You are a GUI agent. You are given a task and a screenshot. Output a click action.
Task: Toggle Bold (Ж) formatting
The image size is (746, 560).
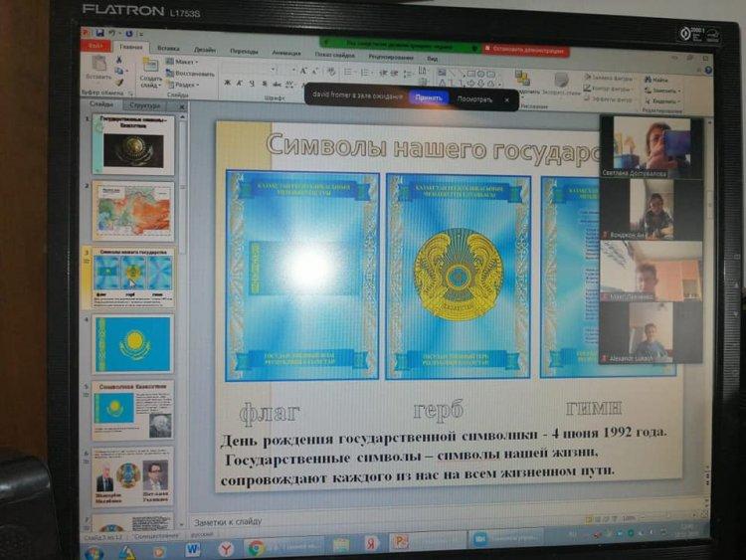point(227,84)
